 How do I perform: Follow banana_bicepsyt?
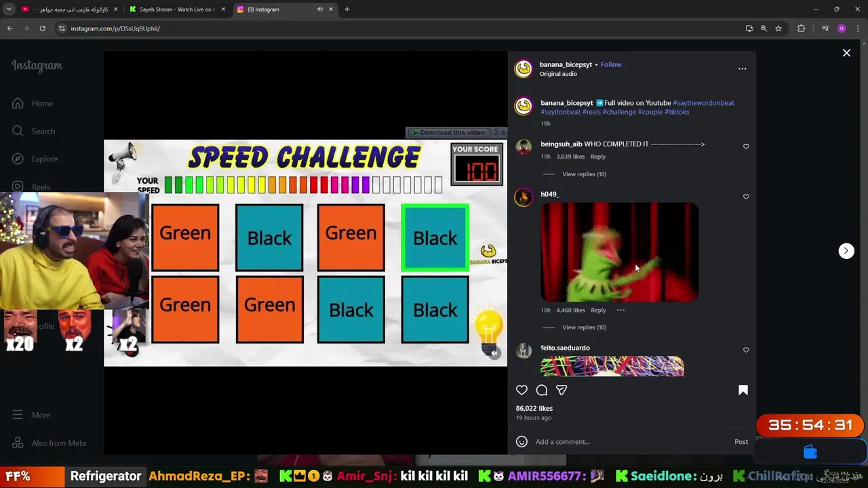[x=610, y=64]
